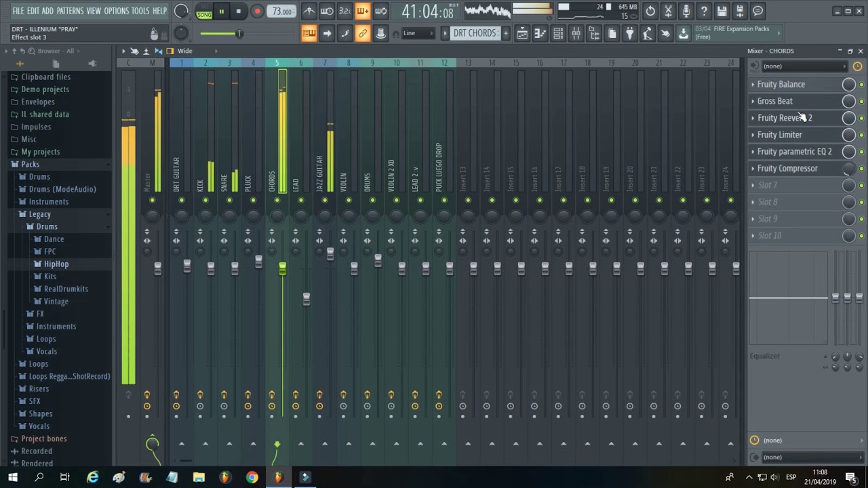Disable the Gross Beat effect slot

(861, 102)
